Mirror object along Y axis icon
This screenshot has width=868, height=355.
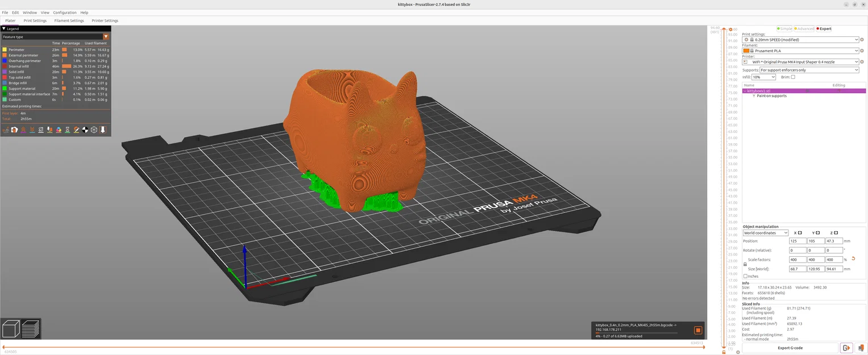point(818,233)
